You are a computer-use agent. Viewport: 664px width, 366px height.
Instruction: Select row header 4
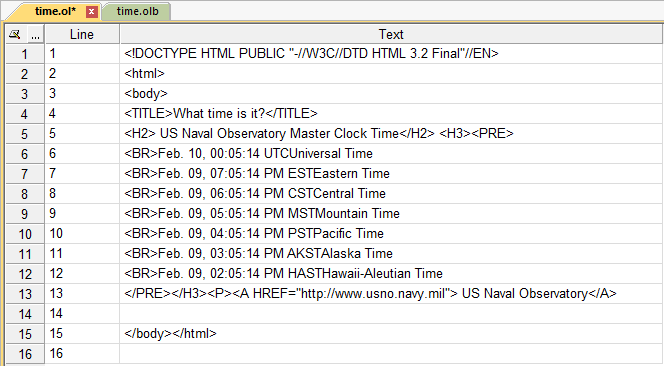coord(25,114)
